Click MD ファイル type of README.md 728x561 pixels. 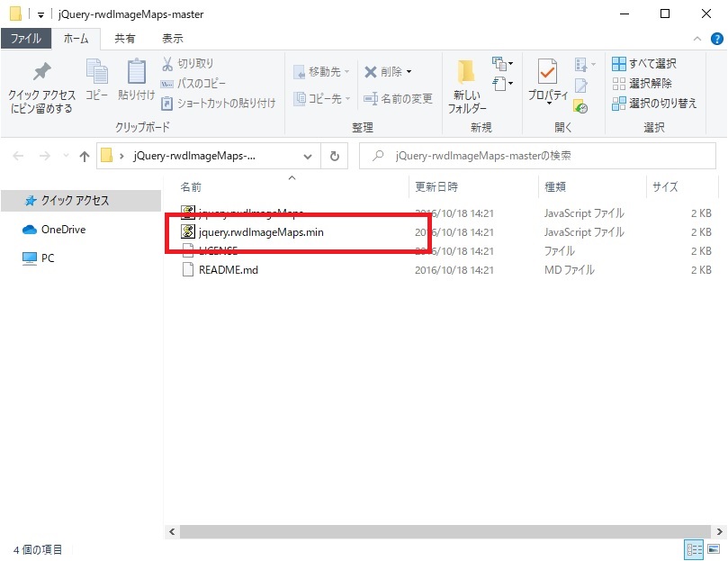pos(570,270)
